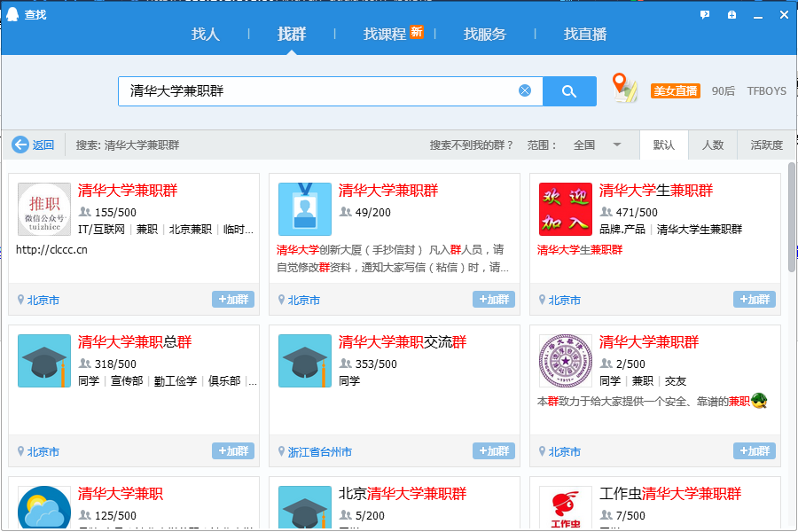Join 清华大学兼职交流群 with +加群
The width and height of the screenshot is (798, 532).
pyautogui.click(x=494, y=451)
